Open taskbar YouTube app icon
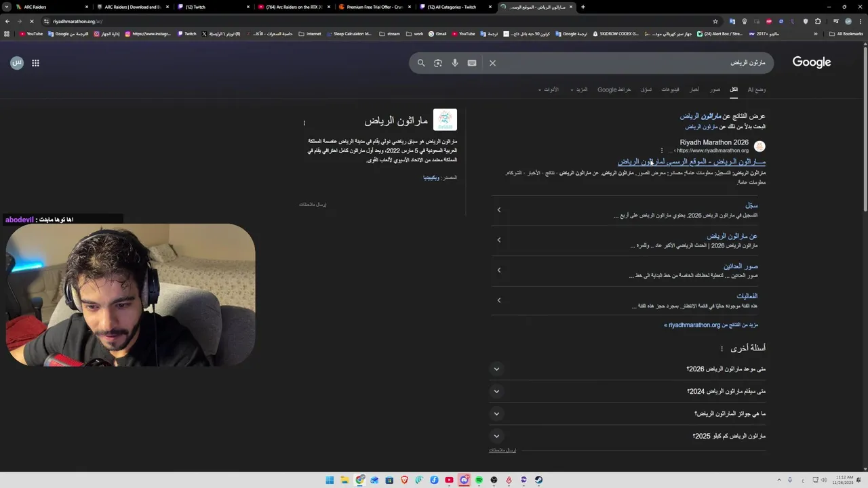The height and width of the screenshot is (488, 868). pos(449,480)
